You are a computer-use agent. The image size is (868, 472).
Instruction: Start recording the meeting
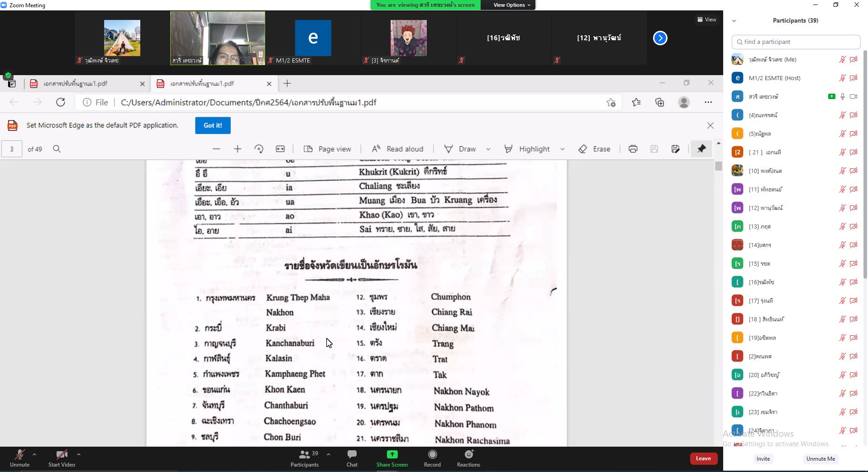432,454
